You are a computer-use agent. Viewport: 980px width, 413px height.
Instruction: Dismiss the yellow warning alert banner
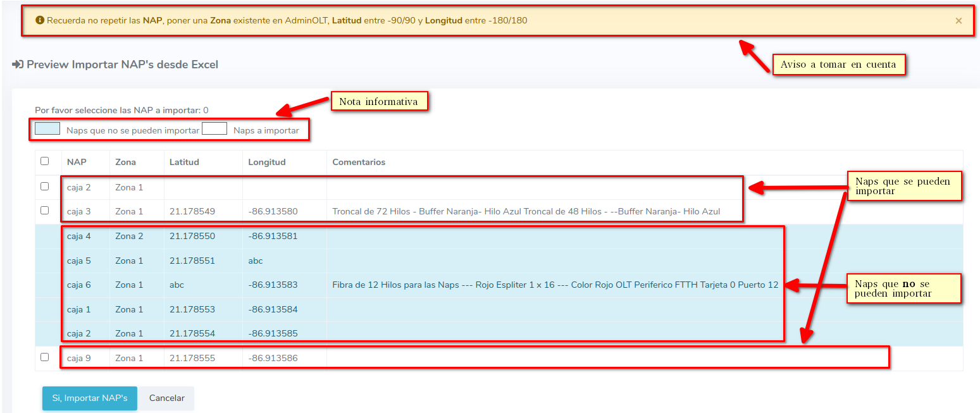pyautogui.click(x=958, y=21)
